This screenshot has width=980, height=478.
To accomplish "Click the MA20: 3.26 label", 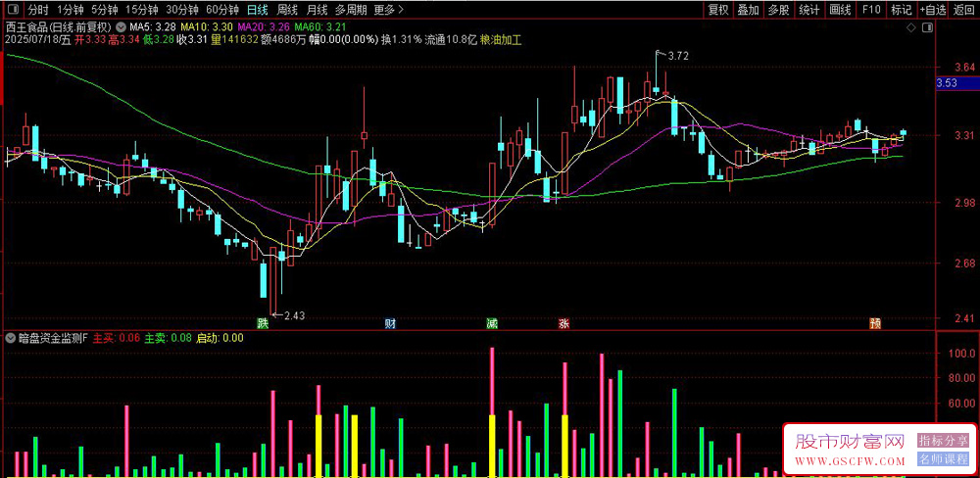I will tap(264, 27).
